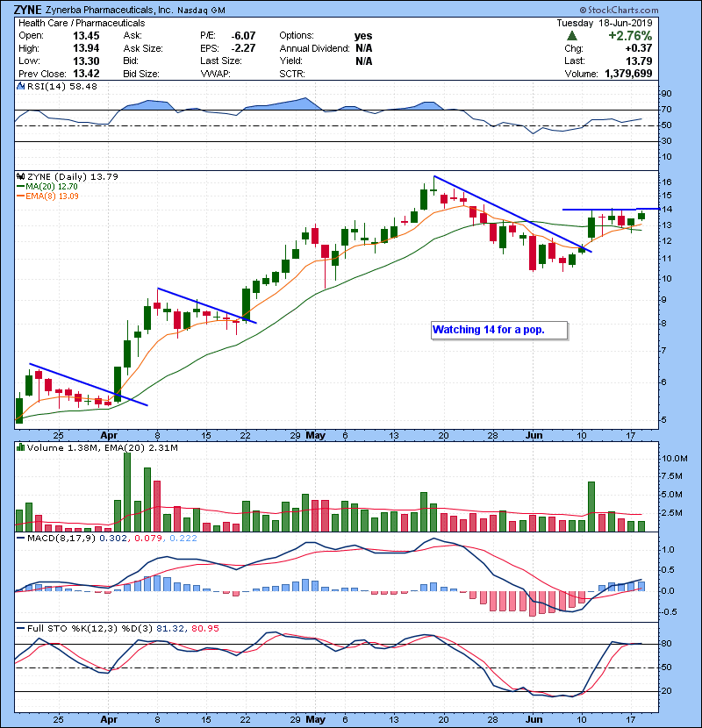This screenshot has height=728, width=702.
Task: Click the MACD histogram value 0.222
Action: 183,539
